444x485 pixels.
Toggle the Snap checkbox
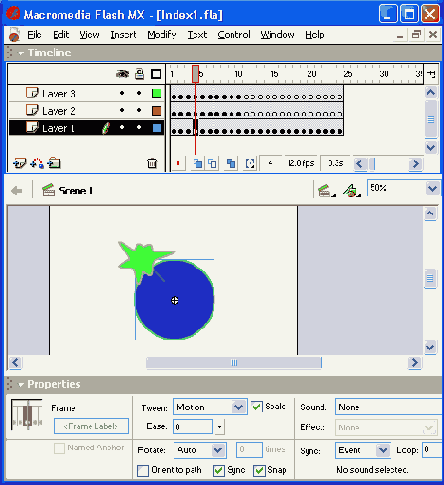coord(259,470)
